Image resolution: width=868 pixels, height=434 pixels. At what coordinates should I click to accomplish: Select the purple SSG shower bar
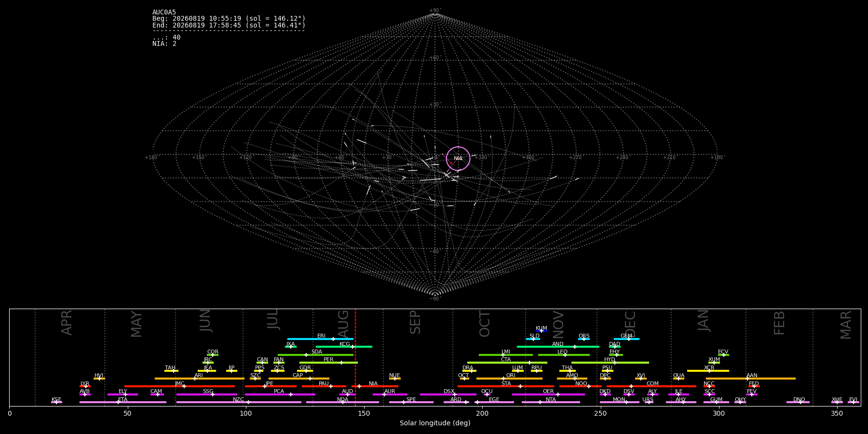[207, 394]
